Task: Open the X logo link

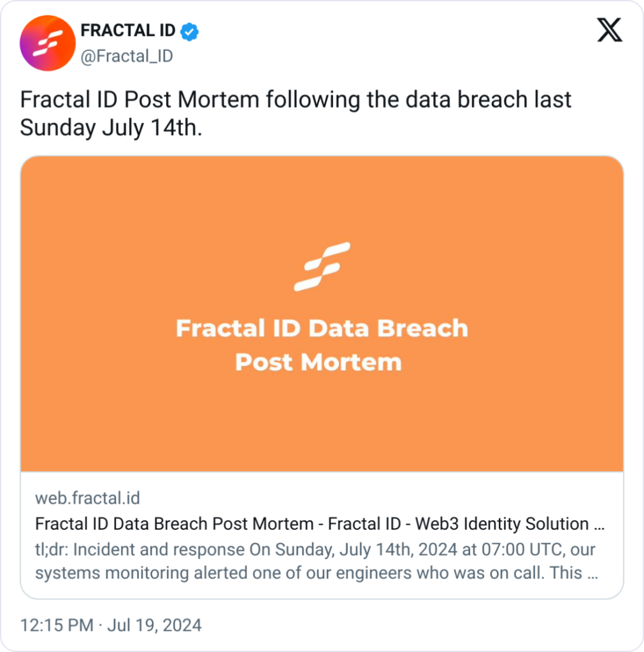Action: click(x=609, y=31)
